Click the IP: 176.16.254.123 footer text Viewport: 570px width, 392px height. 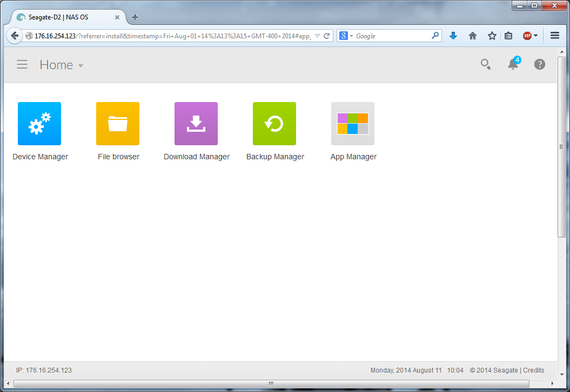click(44, 370)
